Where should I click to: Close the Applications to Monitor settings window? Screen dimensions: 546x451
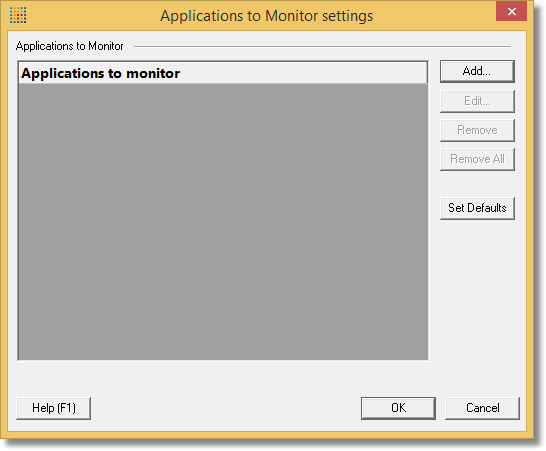pos(511,11)
